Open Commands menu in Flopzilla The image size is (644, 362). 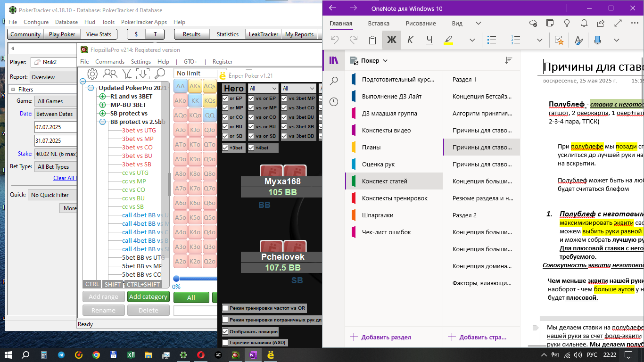click(110, 61)
